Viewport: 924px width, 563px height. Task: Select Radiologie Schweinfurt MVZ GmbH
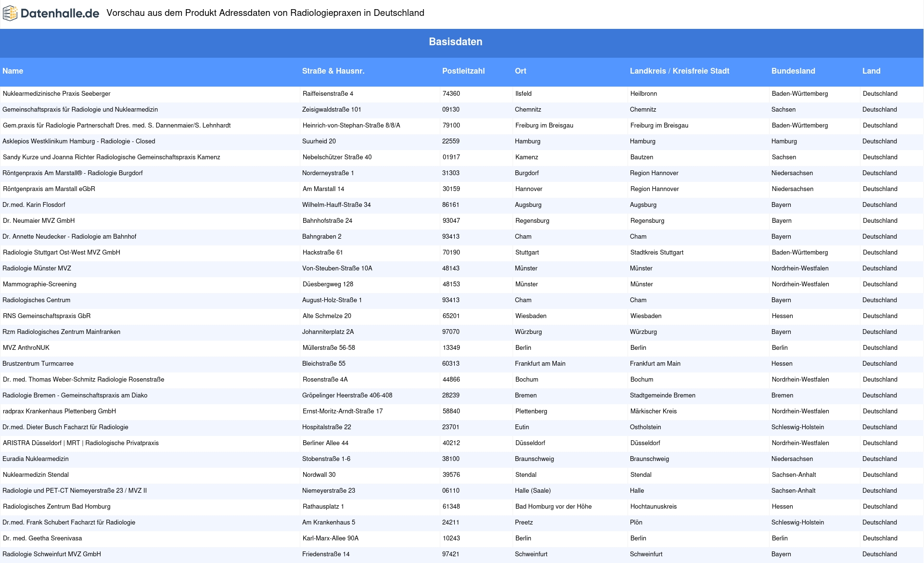tap(51, 554)
